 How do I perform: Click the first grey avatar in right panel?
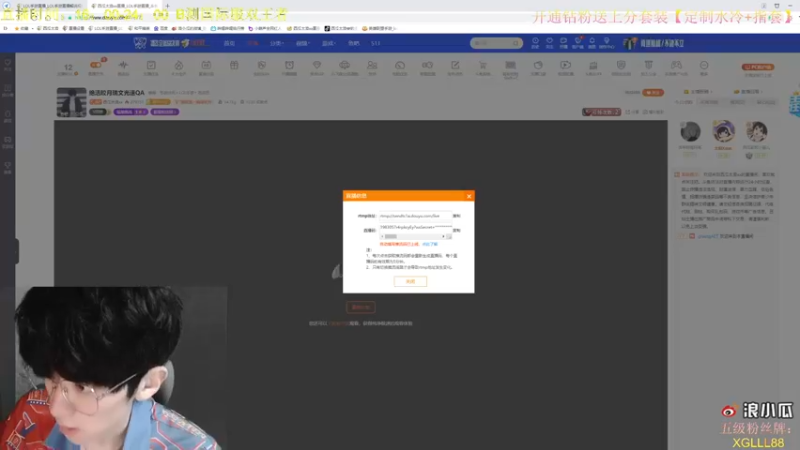pyautogui.click(x=690, y=132)
